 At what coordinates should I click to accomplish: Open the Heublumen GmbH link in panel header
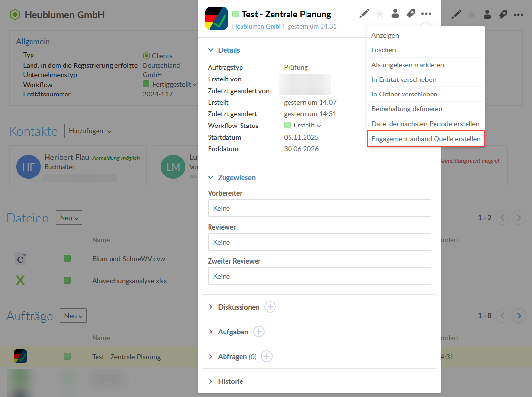click(x=258, y=27)
